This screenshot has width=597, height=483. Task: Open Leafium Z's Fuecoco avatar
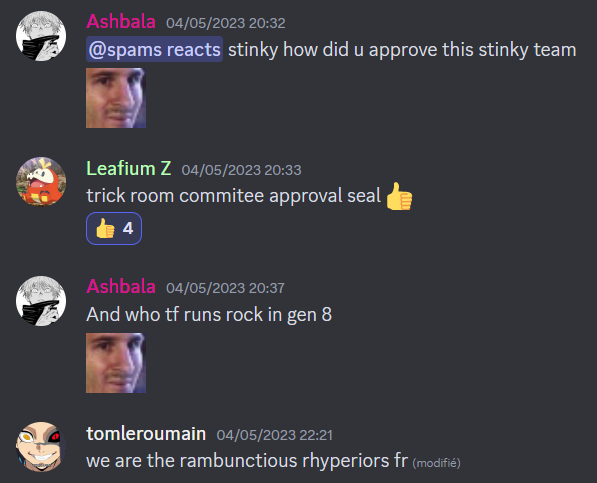tap(41, 182)
